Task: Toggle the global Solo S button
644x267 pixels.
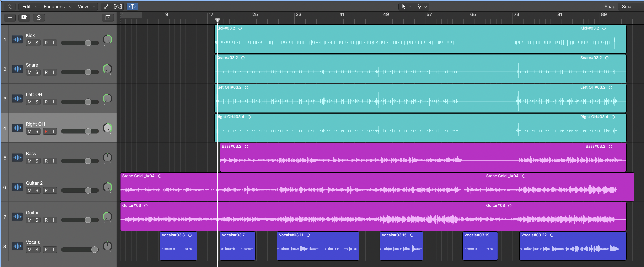Action: coord(39,18)
